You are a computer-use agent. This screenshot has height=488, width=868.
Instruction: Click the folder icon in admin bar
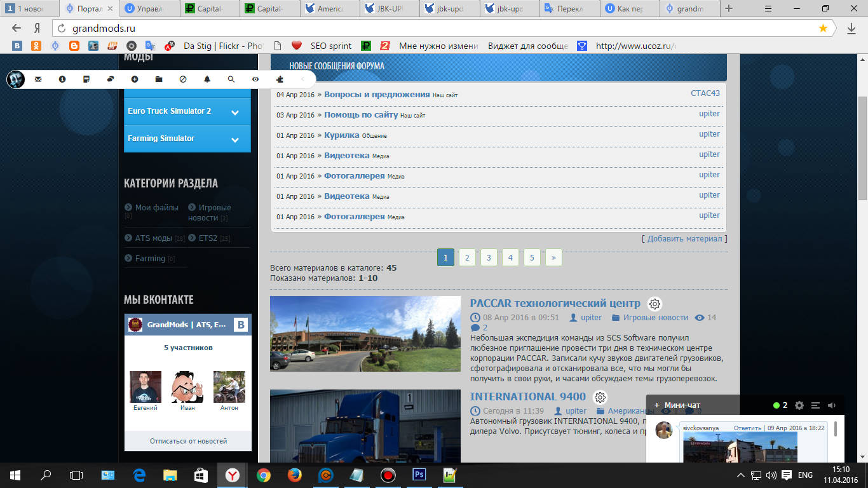159,79
